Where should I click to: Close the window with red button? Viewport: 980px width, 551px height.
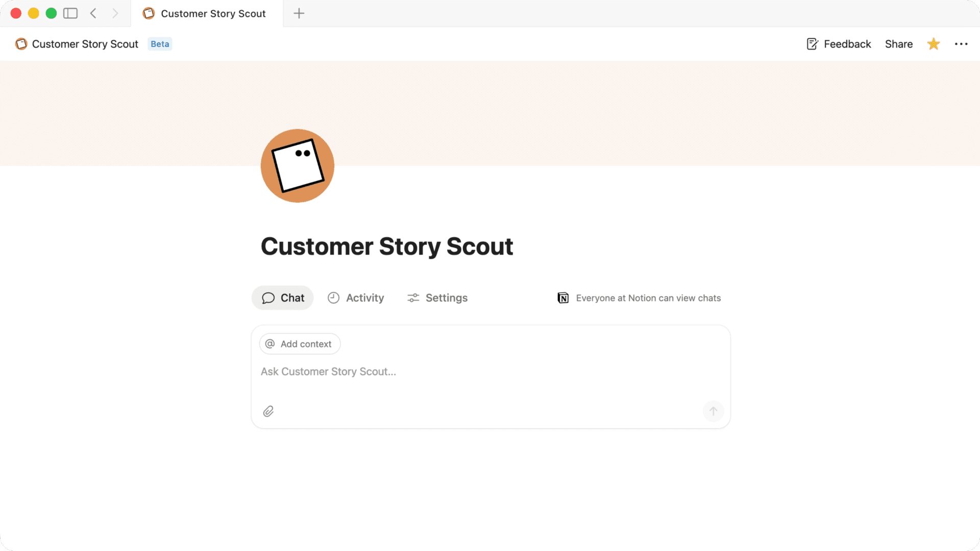(16, 13)
